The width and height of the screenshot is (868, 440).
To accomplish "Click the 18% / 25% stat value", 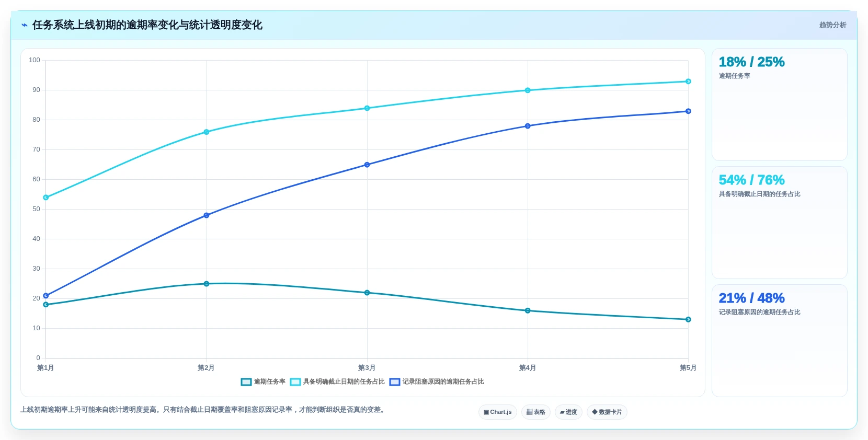I will pyautogui.click(x=751, y=62).
